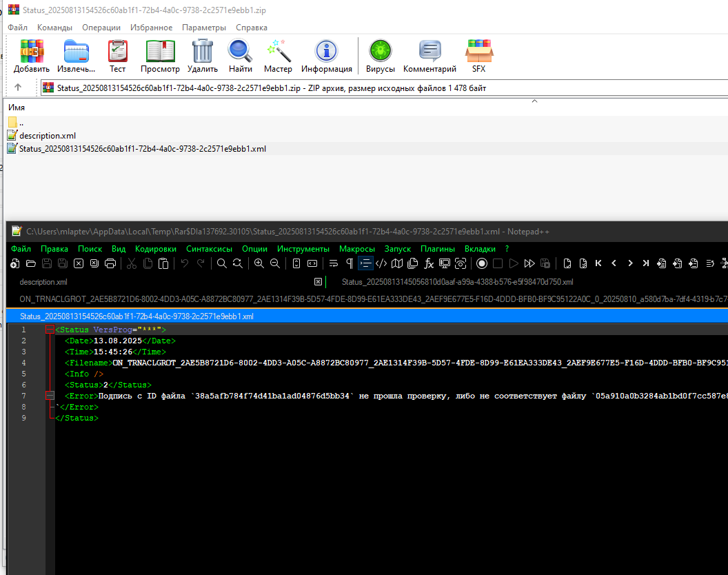Switch to the description.xml tab

[43, 282]
